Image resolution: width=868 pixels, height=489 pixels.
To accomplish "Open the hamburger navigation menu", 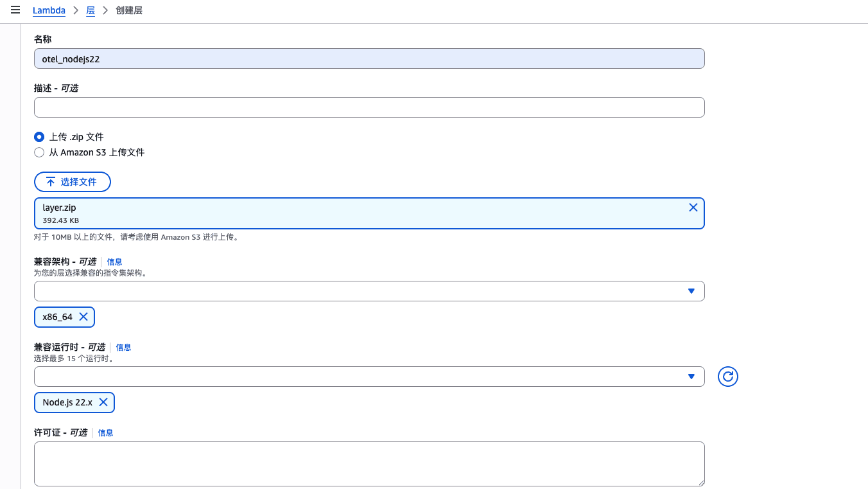I will point(15,10).
